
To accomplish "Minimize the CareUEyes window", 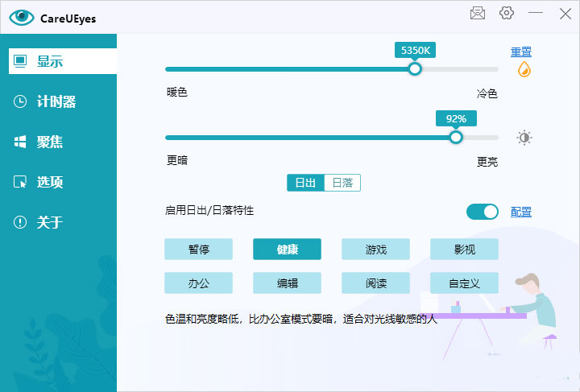I will 536,14.
